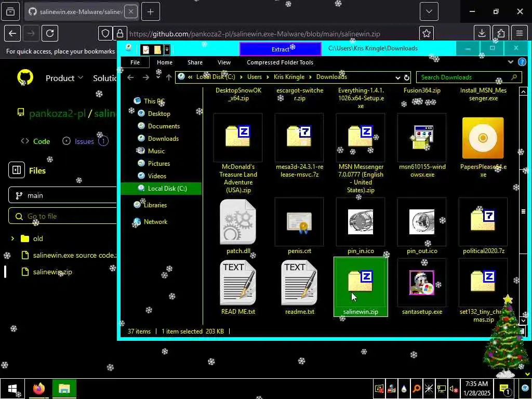Open the Windows Start menu
Image resolution: width=532 pixels, height=399 pixels.
(x=12, y=389)
